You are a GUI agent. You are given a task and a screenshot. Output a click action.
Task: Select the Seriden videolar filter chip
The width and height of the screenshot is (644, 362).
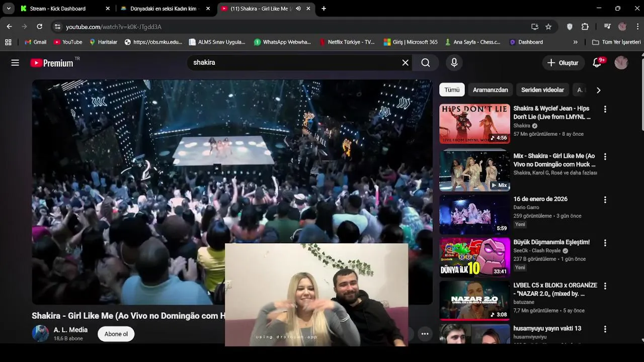[x=542, y=90]
